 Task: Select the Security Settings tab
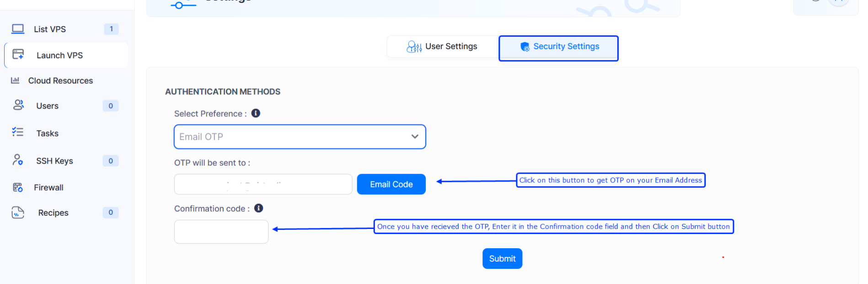558,47
